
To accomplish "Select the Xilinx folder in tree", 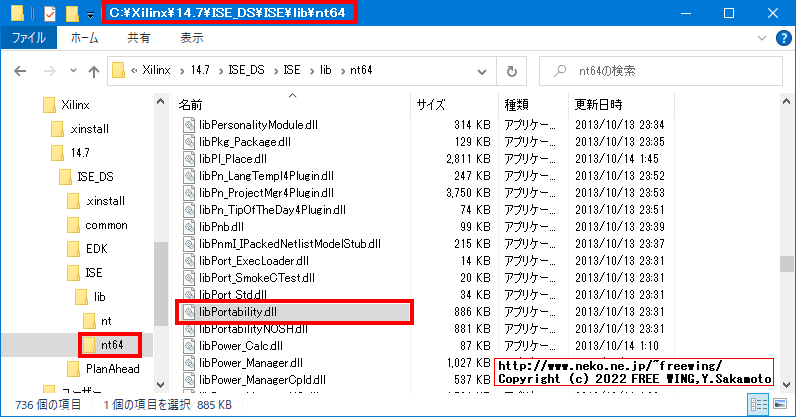I will (75, 105).
